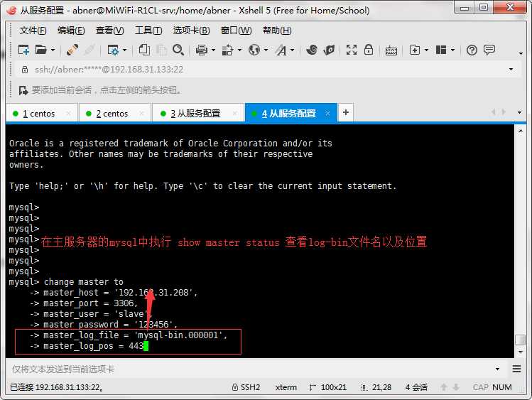This screenshot has height=400, width=532.
Task: Open Find with the magnifier icon
Action: [x=178, y=50]
